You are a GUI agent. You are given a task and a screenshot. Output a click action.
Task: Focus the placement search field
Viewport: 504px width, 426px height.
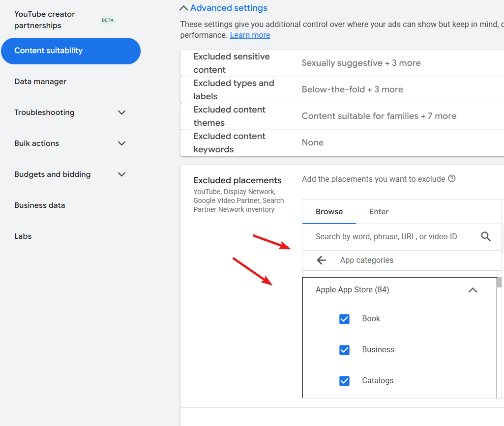386,237
